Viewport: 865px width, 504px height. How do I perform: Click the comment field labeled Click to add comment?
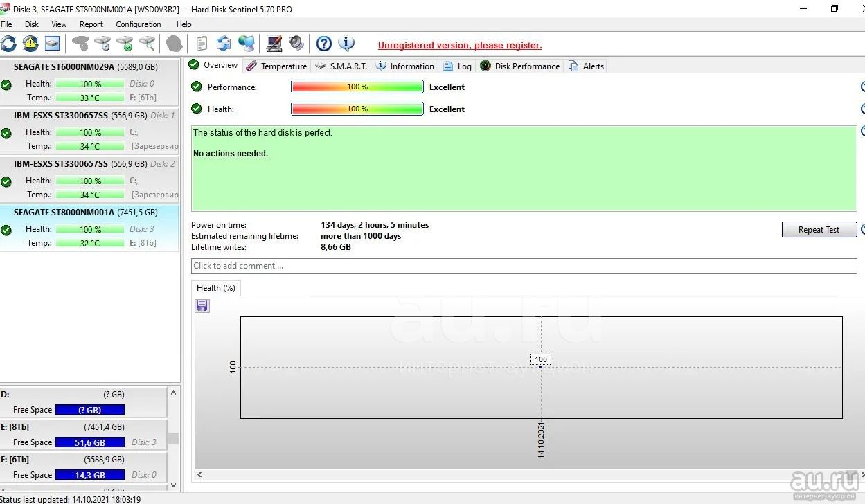[x=524, y=266]
